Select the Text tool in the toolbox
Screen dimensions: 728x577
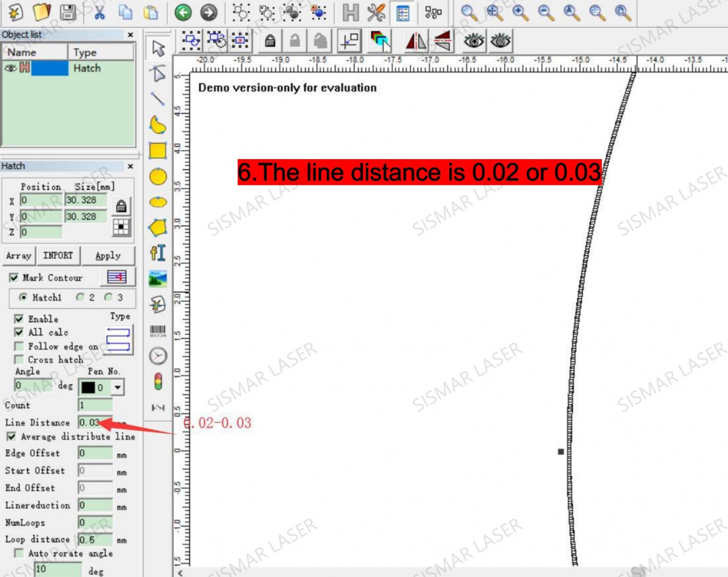click(x=158, y=252)
